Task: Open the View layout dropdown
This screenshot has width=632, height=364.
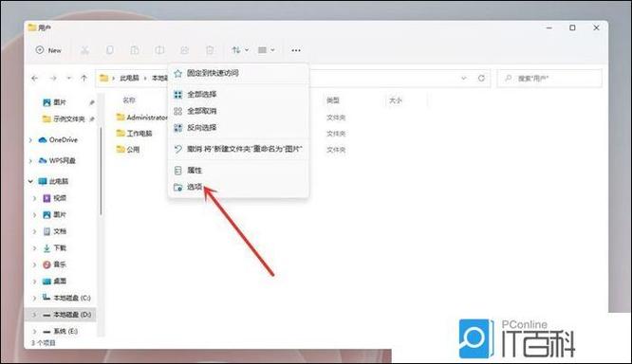Action: (266, 50)
